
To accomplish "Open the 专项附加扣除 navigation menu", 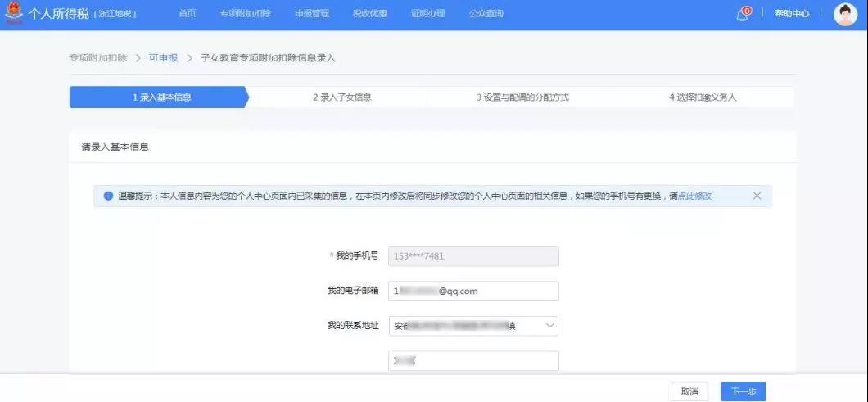I will coord(245,14).
